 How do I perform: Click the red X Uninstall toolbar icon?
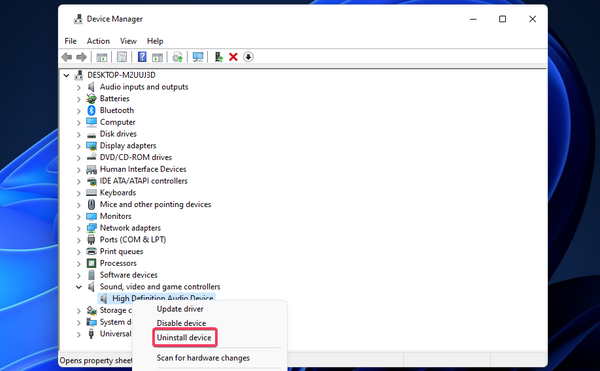(x=233, y=57)
